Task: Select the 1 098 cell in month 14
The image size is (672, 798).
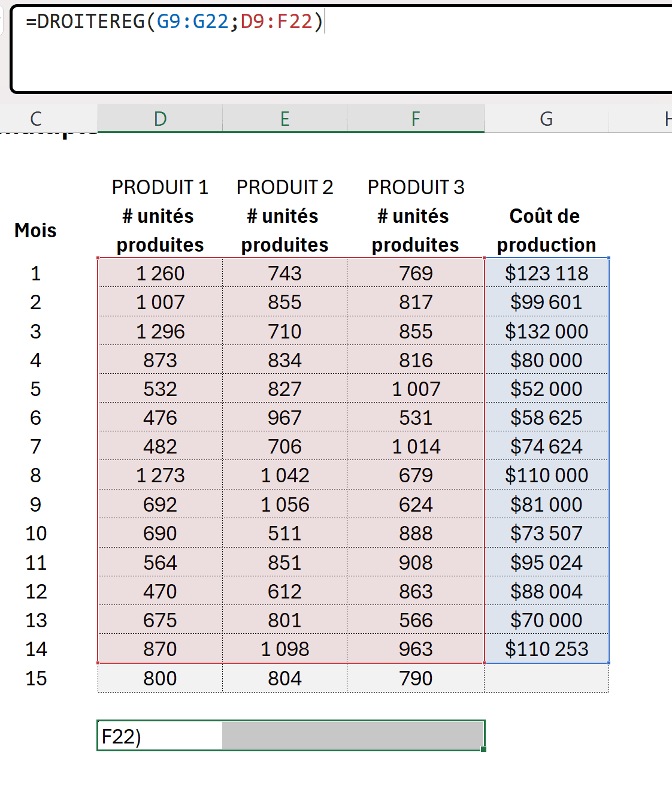Action: point(284,649)
